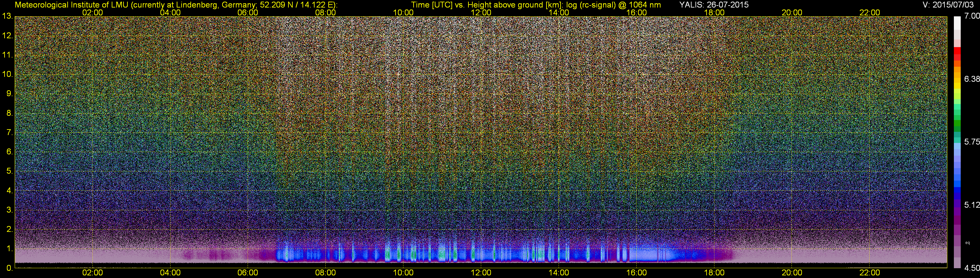
Task: Click 12:00 on the bottom time axis
Action: [481, 273]
